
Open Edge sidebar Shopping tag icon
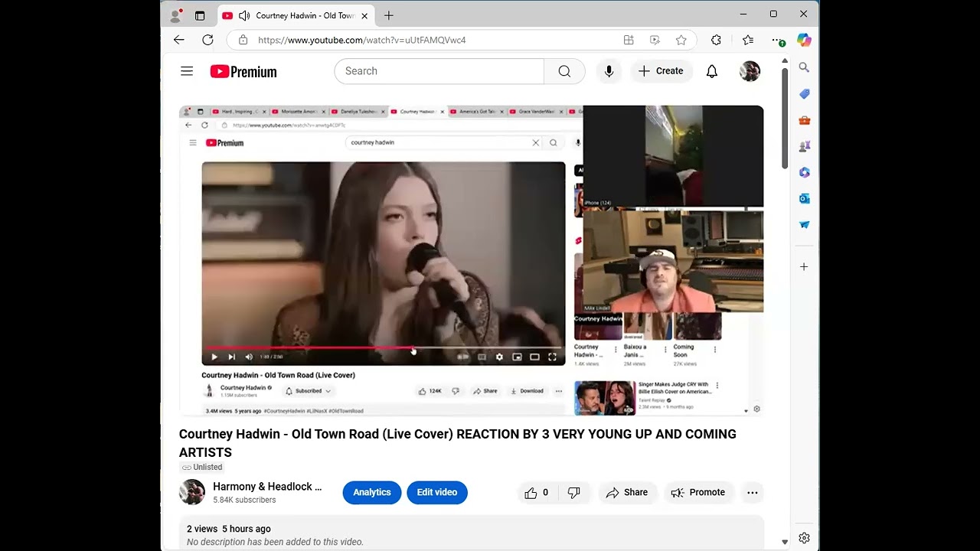click(x=804, y=93)
